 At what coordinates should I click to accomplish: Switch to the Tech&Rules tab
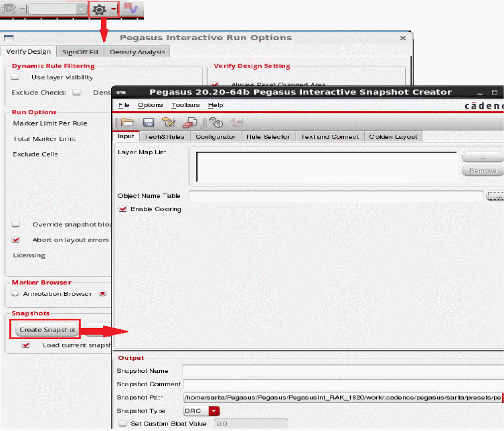(164, 137)
